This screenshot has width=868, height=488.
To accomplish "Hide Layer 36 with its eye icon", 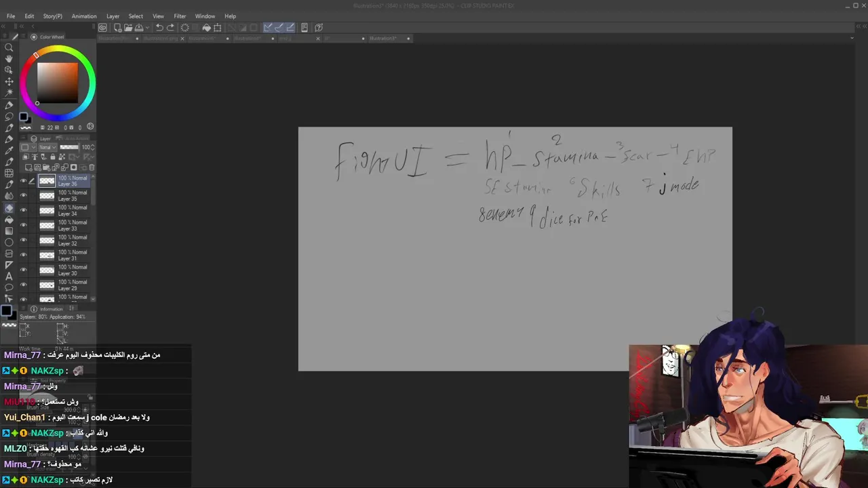I will [x=23, y=182].
